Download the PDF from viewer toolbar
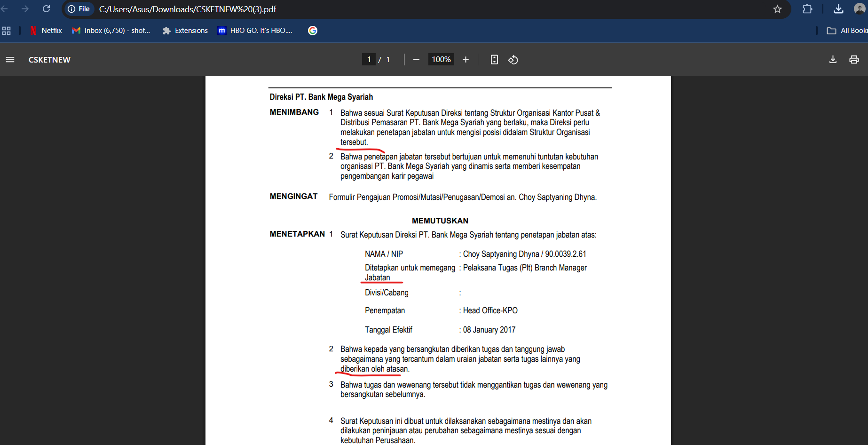868x445 pixels. 833,60
